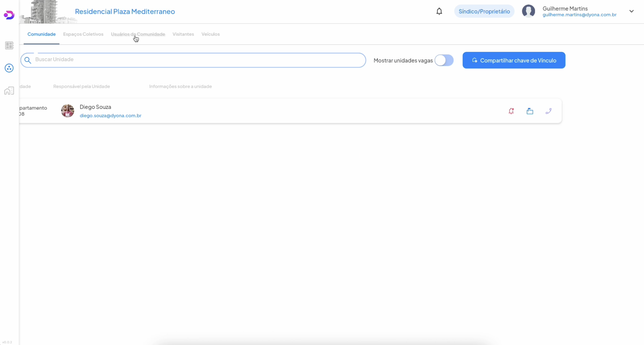Open the dashboard grid icon in sidebar

pyautogui.click(x=9, y=45)
